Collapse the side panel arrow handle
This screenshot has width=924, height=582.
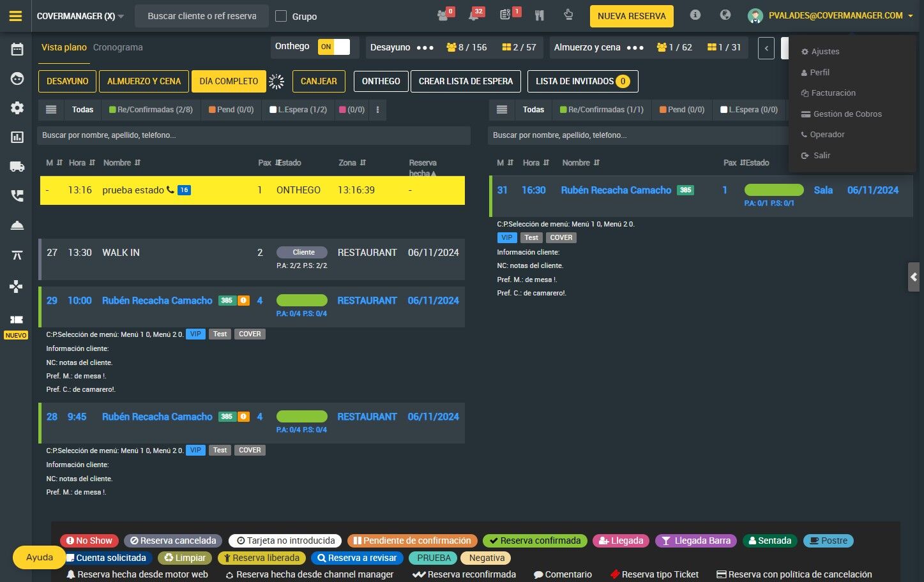914,277
